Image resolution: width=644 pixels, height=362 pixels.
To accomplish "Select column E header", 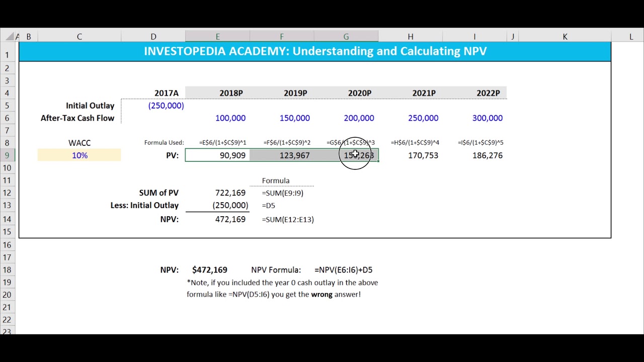I will [x=217, y=37].
